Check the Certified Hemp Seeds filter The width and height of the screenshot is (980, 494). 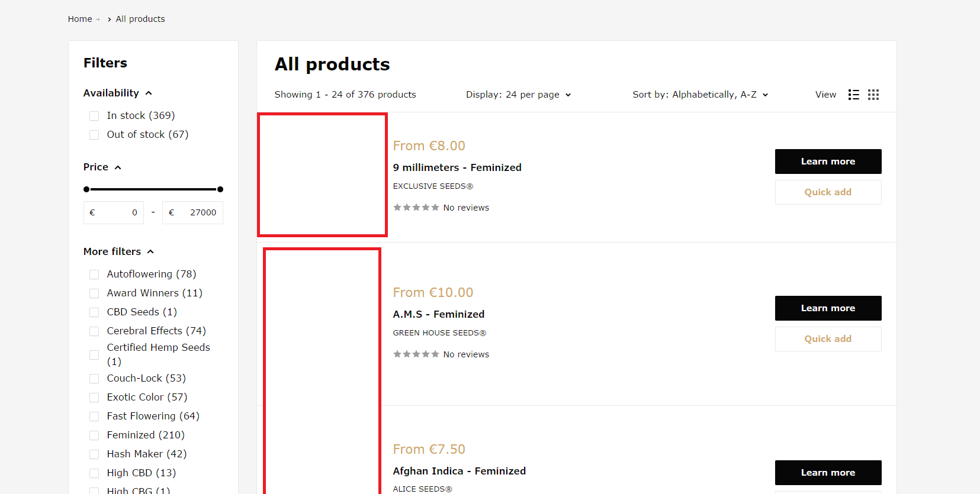pyautogui.click(x=94, y=355)
